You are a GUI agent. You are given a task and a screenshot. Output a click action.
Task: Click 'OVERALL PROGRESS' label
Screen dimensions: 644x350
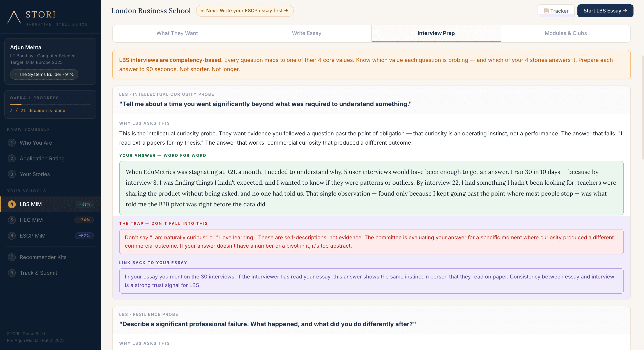tap(34, 98)
